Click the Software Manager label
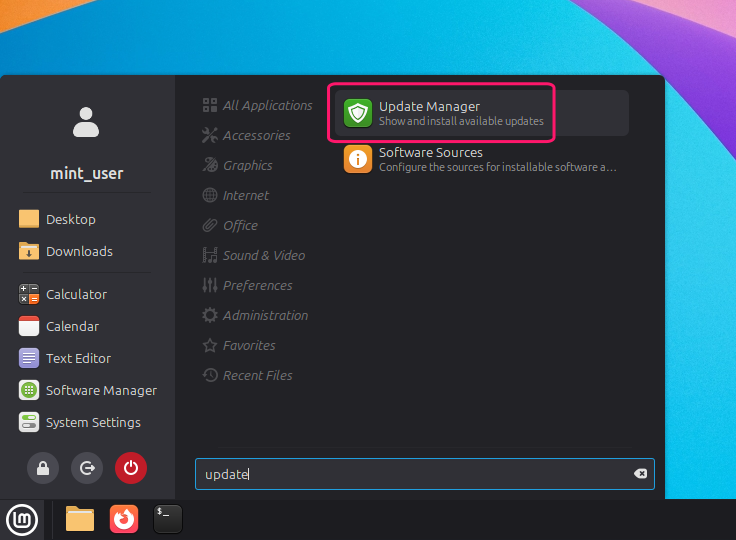Image resolution: width=736 pixels, height=540 pixels. [101, 390]
